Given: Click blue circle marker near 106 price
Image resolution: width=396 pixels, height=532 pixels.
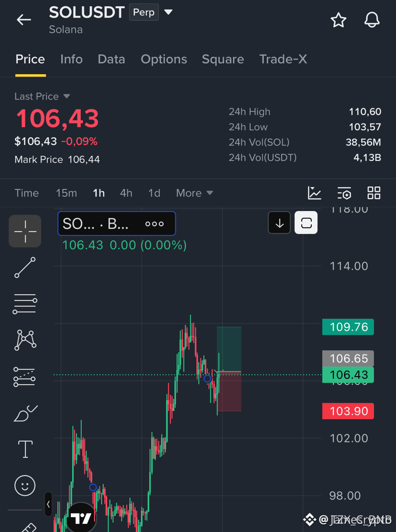Looking at the screenshot, I should pos(208,378).
